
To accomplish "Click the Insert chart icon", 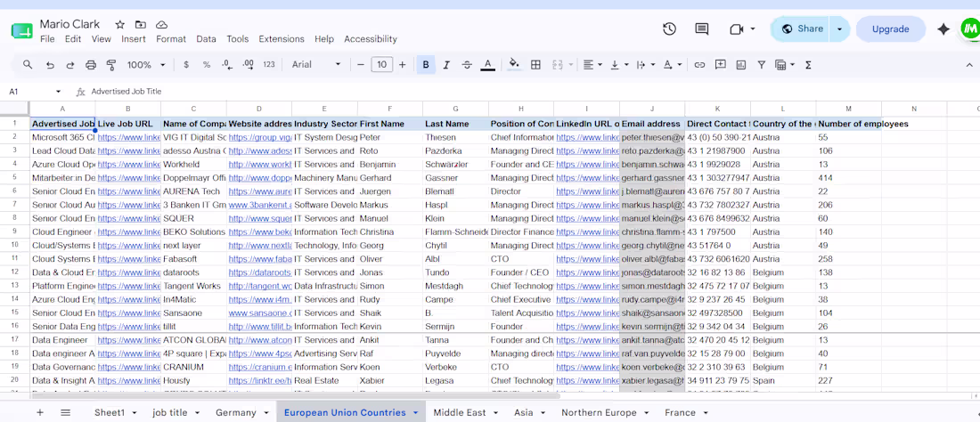I will point(741,64).
